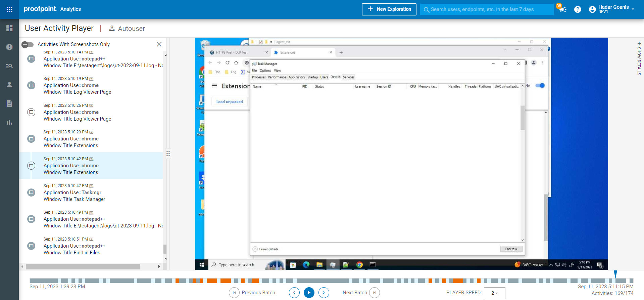Open the bar chart icon in sidebar
The image size is (644, 300).
tap(9, 122)
